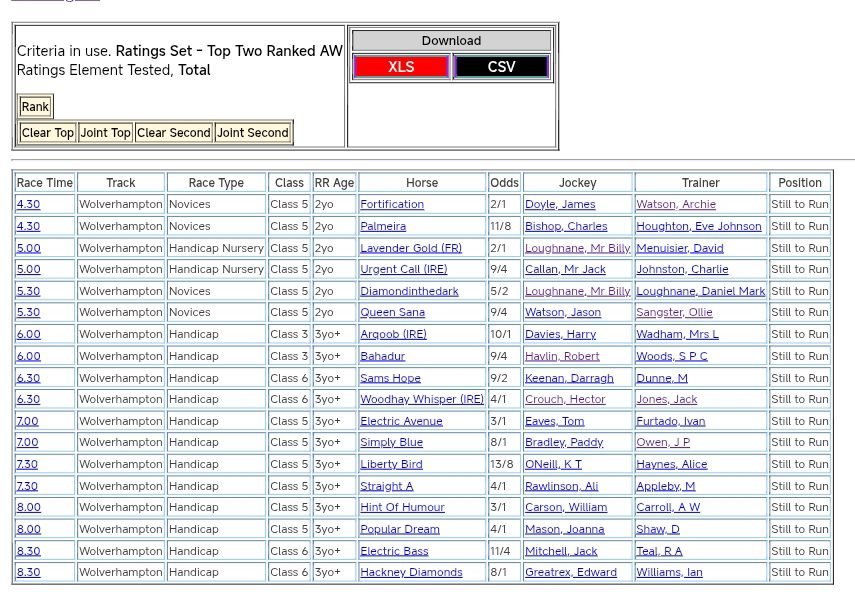This screenshot has height=597, width=855.
Task: Download ratings as CSV file
Action: click(x=501, y=67)
